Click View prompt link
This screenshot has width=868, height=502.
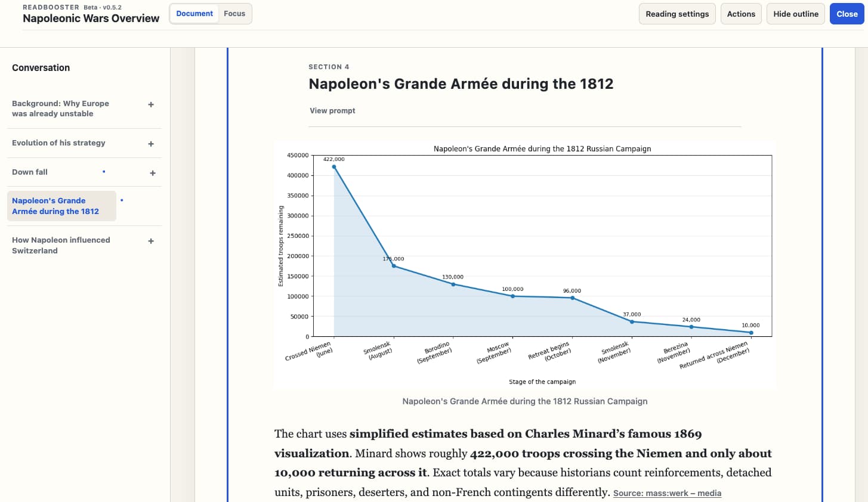332,111
